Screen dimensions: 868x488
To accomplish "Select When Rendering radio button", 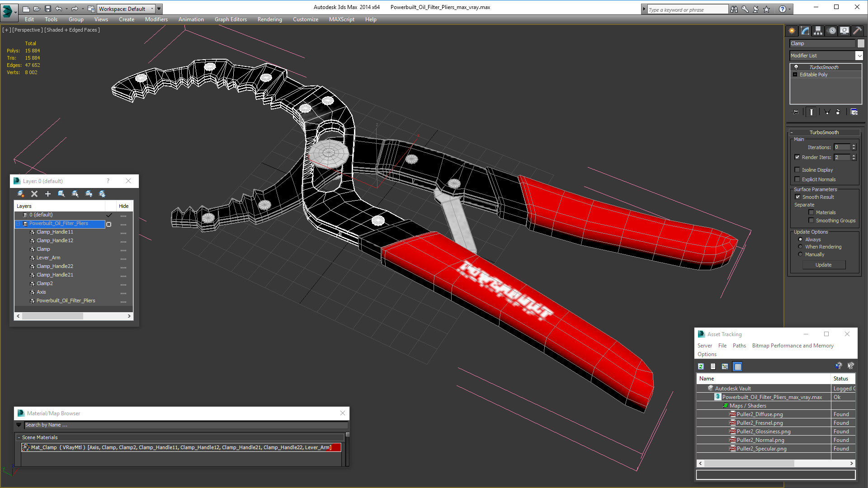I will pyautogui.click(x=801, y=247).
